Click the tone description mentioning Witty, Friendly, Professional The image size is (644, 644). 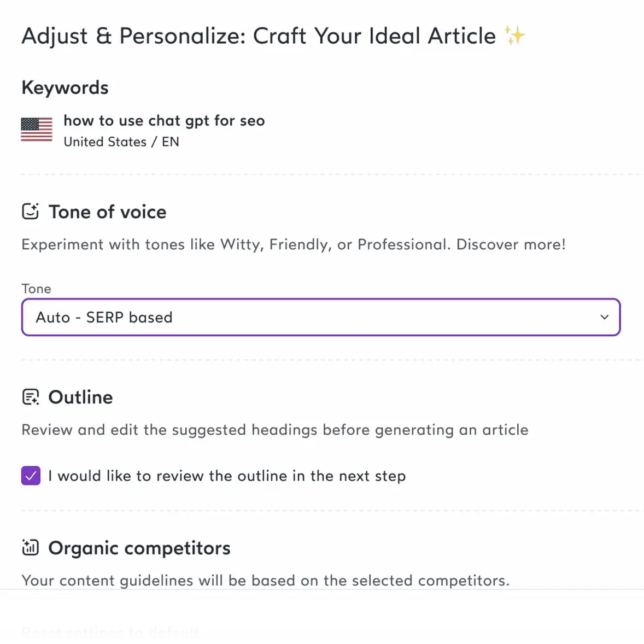click(x=294, y=244)
